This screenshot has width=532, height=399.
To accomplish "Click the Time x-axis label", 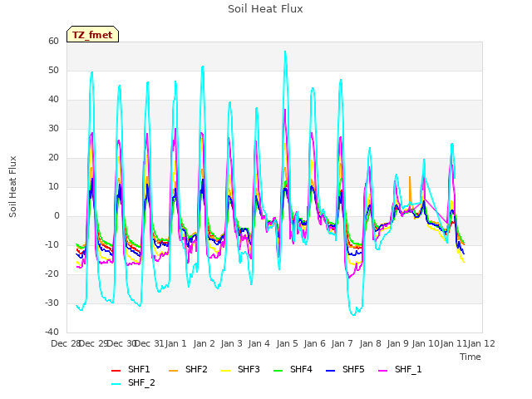I will click(x=470, y=357).
